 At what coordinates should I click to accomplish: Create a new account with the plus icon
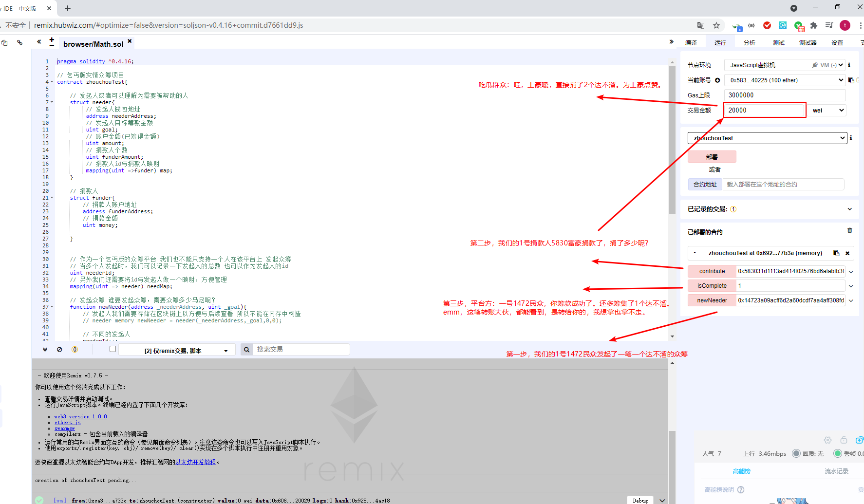click(x=717, y=80)
